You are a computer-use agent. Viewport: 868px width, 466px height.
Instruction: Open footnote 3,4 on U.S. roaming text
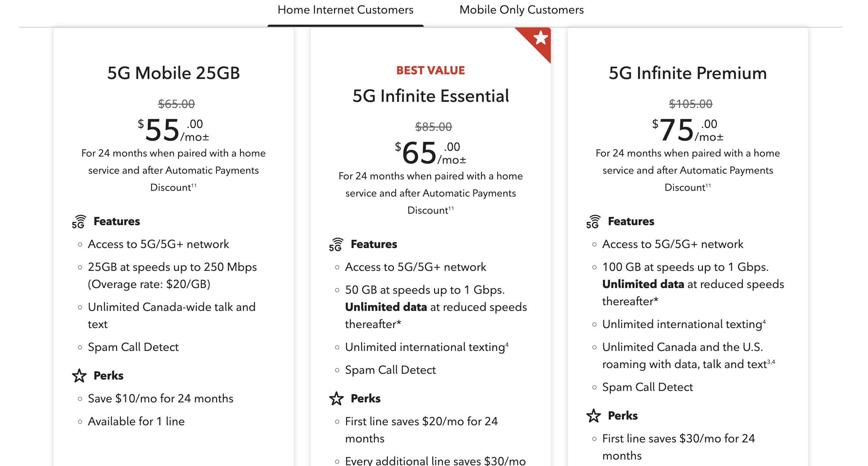pyautogui.click(x=771, y=362)
